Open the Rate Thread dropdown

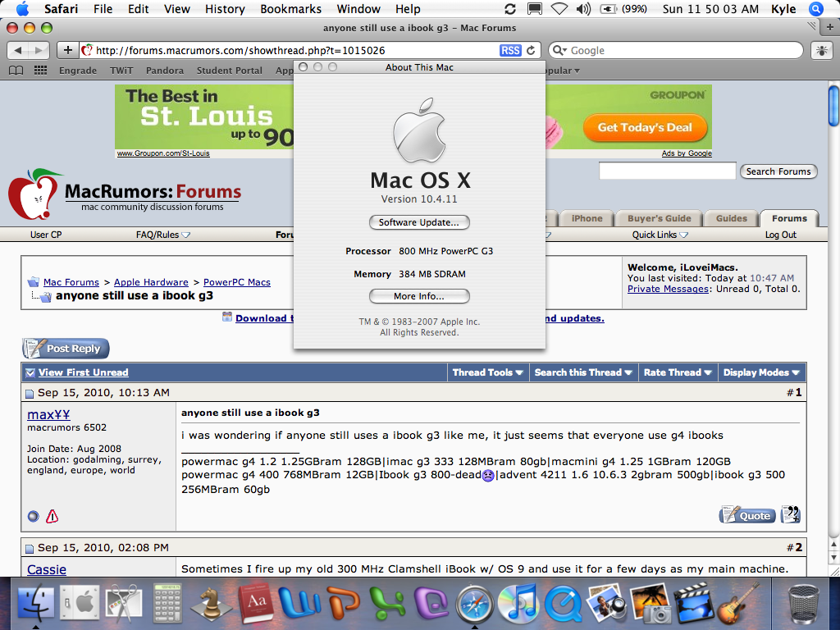coord(678,372)
